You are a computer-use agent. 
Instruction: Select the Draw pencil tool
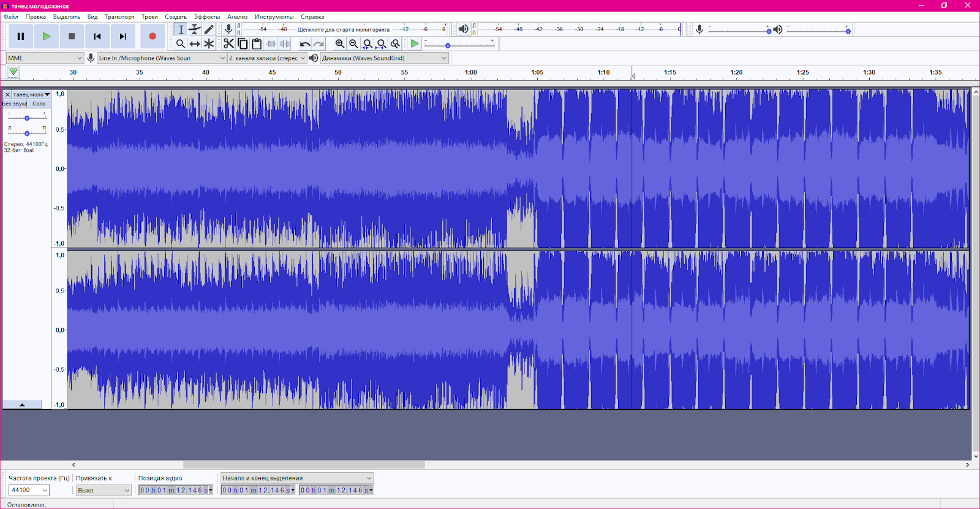(x=209, y=29)
